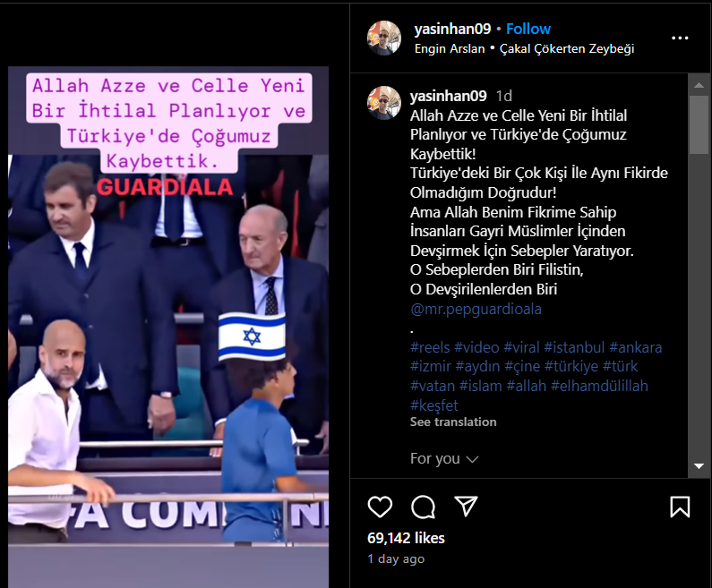Open the #keşfet hashtag
The height and width of the screenshot is (588, 712).
[434, 405]
